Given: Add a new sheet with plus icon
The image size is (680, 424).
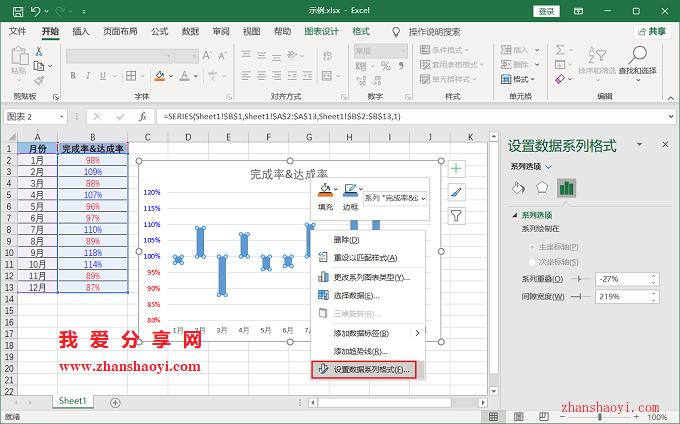Looking at the screenshot, I should (115, 403).
